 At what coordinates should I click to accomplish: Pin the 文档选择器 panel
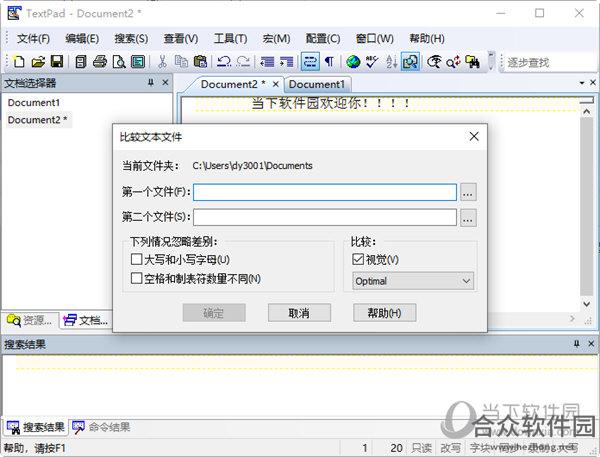tap(151, 82)
